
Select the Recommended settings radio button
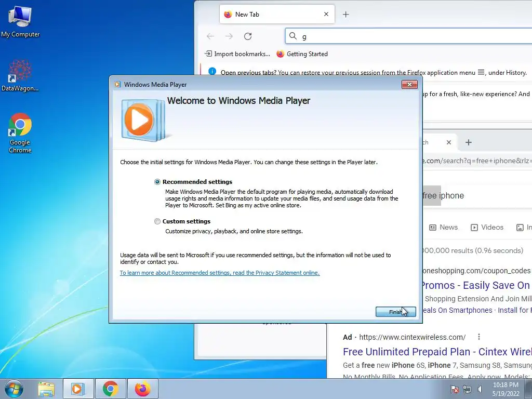coord(157,182)
